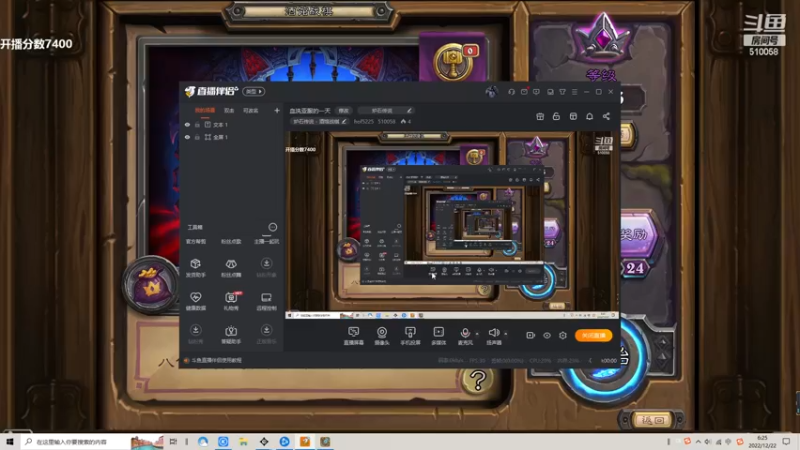Show hidden tray icons chevron
800x450 pixels.
pos(698,442)
